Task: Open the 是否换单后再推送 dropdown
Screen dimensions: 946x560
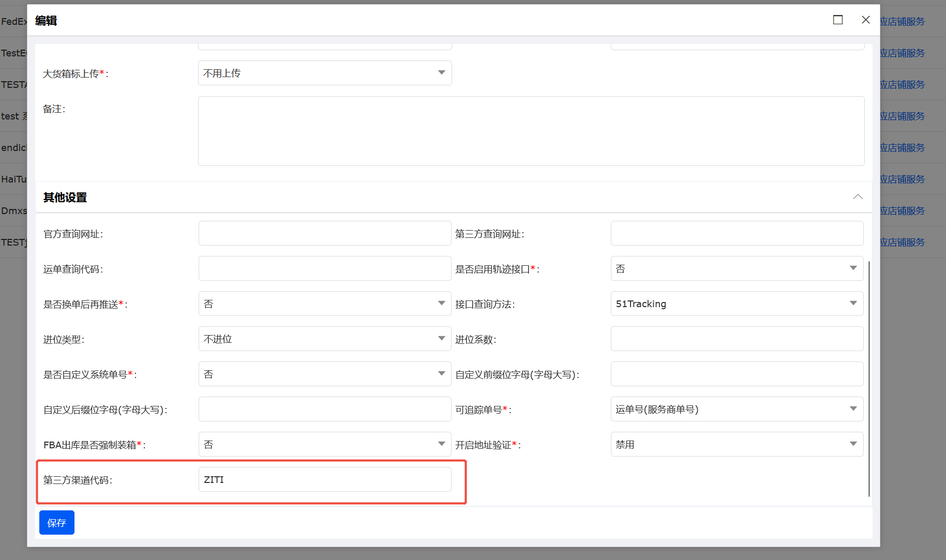Action: pos(325,304)
